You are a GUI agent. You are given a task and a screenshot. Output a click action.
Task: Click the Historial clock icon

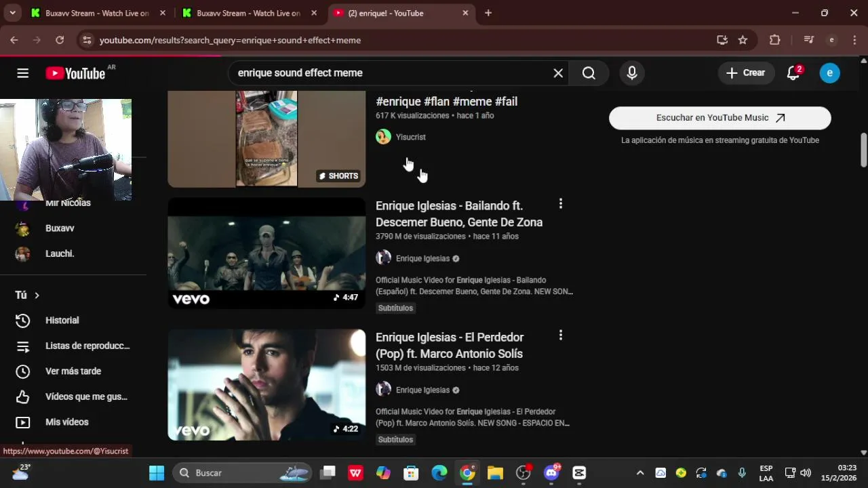(23, 320)
